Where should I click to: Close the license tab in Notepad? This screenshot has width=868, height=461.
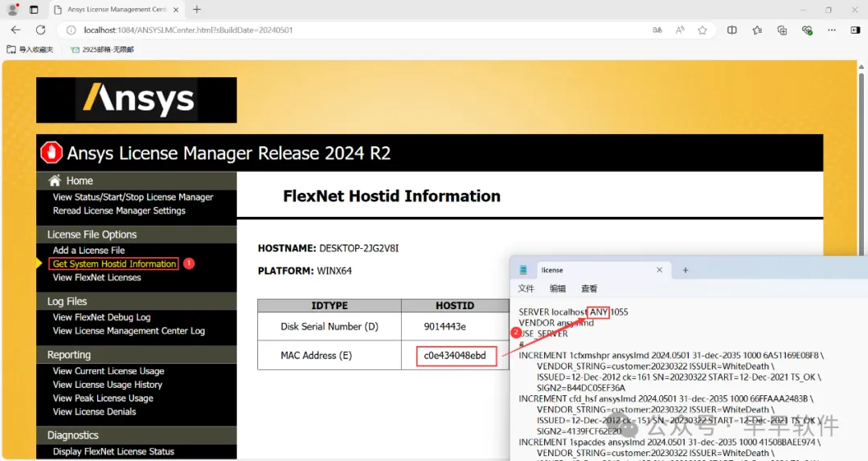659,270
